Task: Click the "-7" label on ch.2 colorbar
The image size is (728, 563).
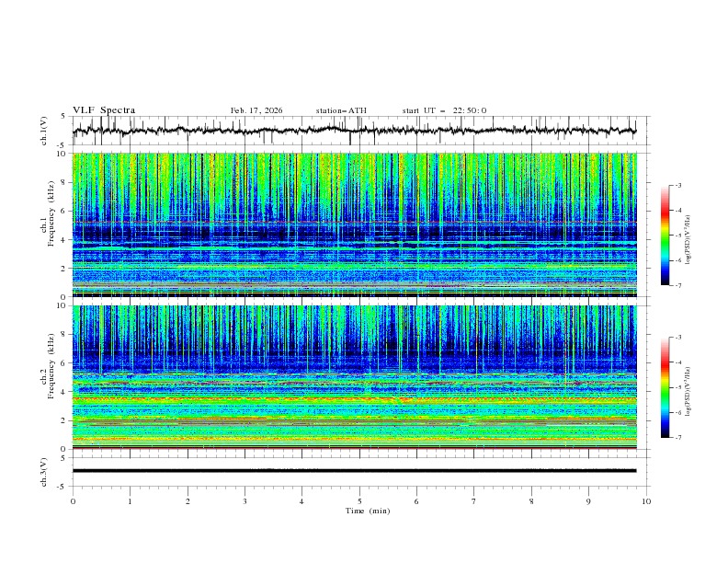Action: [x=678, y=437]
